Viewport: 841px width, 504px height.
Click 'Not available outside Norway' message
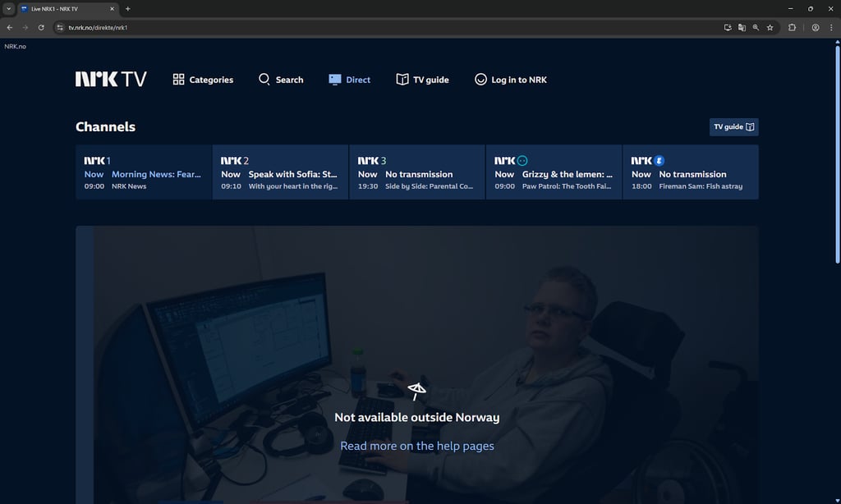pos(416,417)
